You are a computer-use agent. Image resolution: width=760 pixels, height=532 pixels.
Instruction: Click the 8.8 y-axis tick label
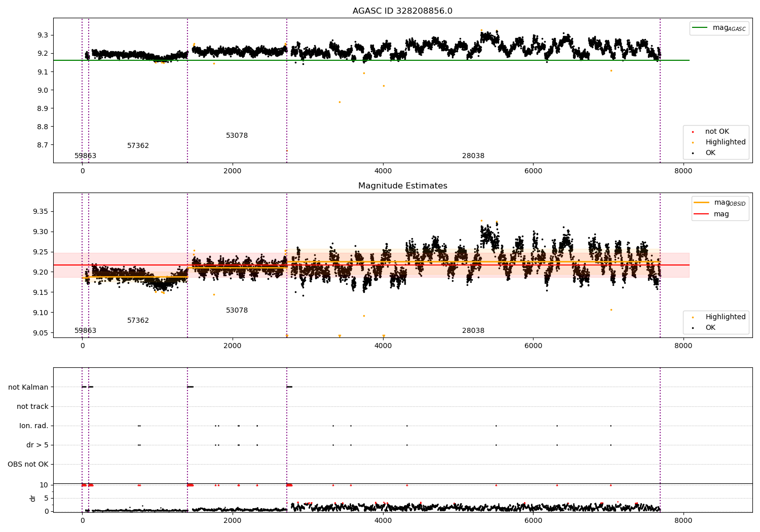(43, 127)
